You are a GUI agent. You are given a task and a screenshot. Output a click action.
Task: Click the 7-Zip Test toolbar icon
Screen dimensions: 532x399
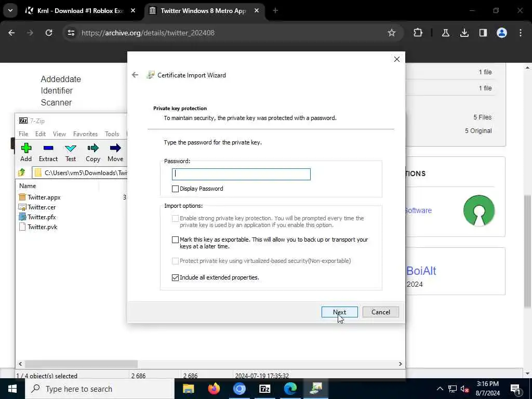[x=71, y=148]
